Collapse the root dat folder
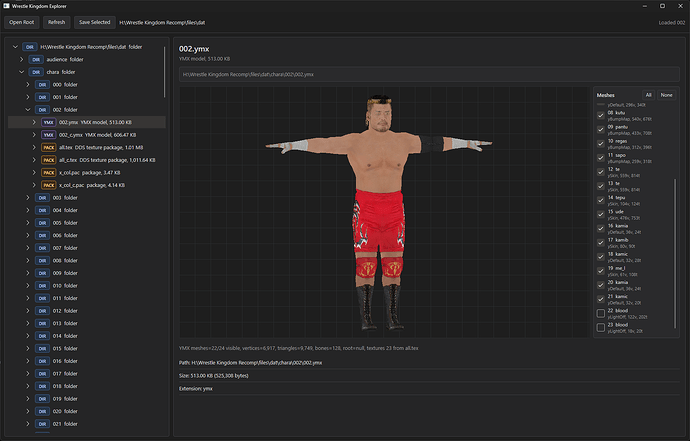The image size is (690, 441). tap(15, 47)
